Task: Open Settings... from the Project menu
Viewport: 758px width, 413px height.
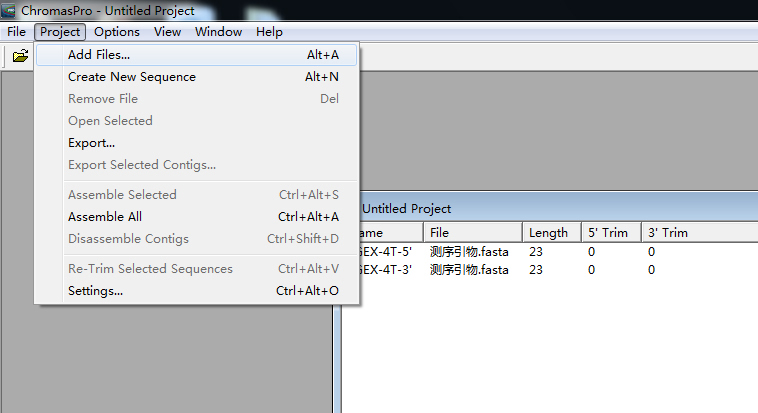Action: click(95, 291)
